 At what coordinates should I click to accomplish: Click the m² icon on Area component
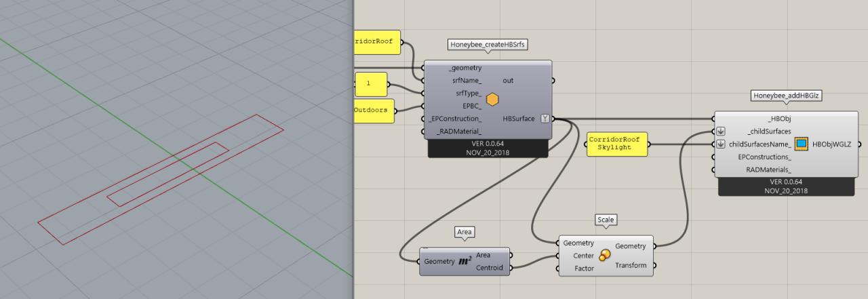coord(465,261)
